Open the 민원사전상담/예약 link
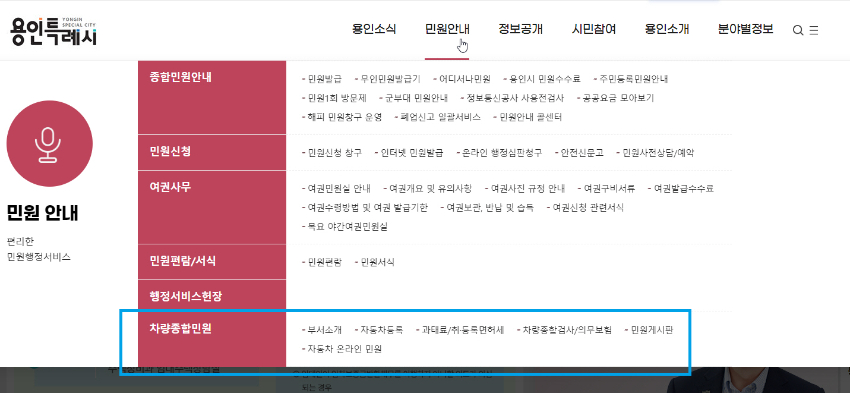This screenshot has width=850, height=393. [658, 153]
